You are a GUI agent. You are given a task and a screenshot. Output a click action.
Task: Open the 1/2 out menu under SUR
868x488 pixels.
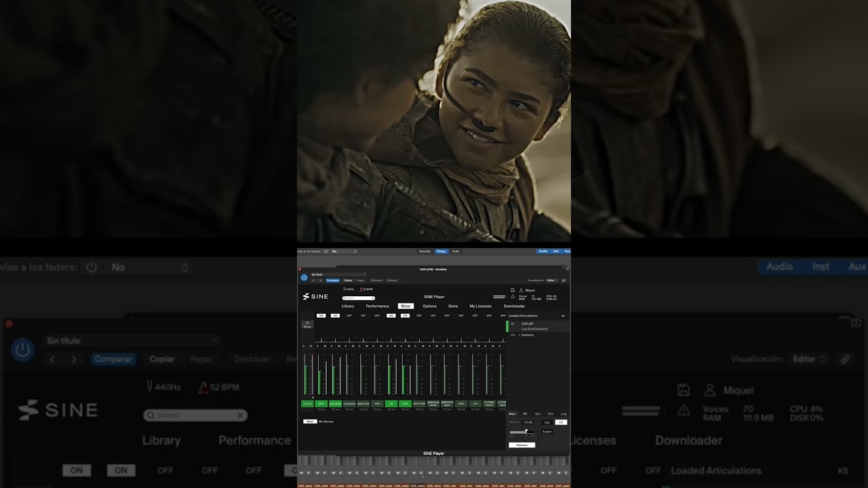click(405, 409)
